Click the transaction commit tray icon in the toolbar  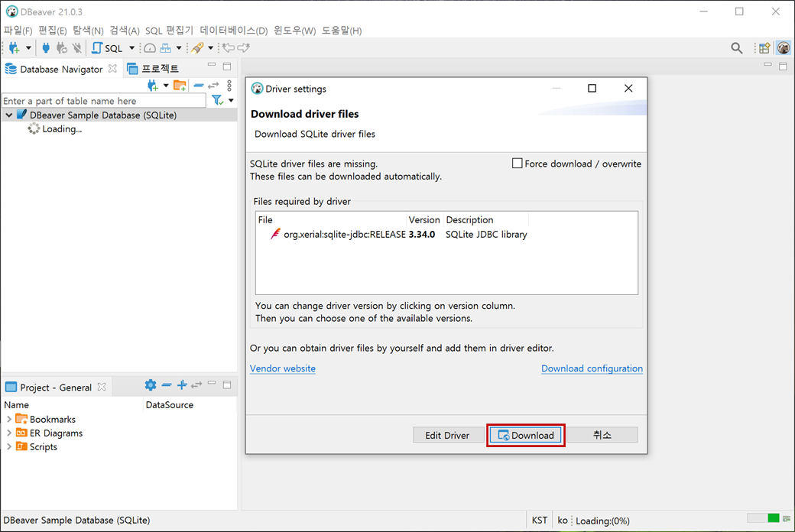[x=165, y=47]
